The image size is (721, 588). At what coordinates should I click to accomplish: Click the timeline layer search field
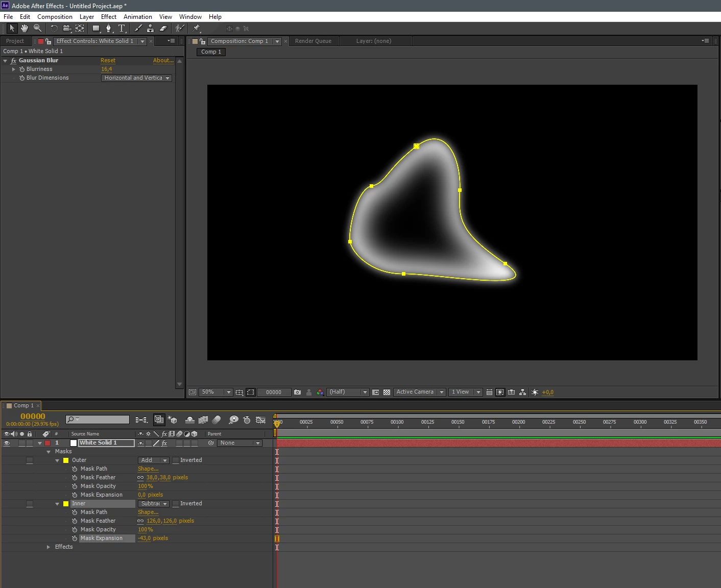pyautogui.click(x=98, y=420)
